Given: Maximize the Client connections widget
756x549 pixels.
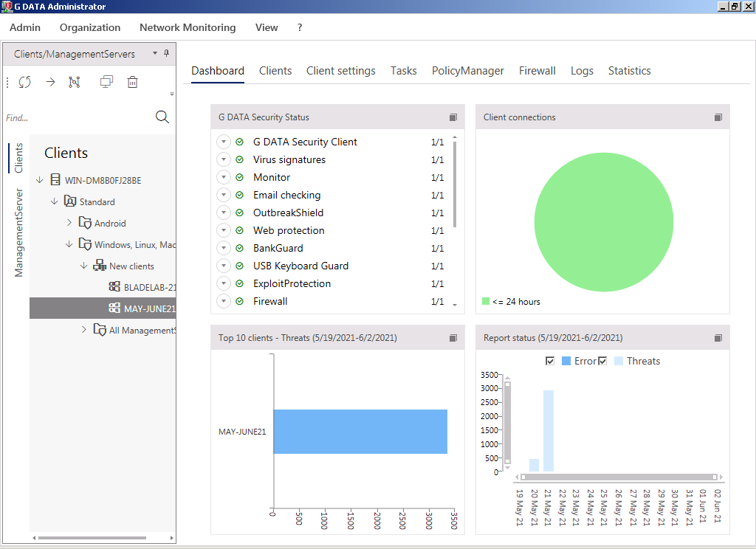Looking at the screenshot, I should tap(718, 117).
